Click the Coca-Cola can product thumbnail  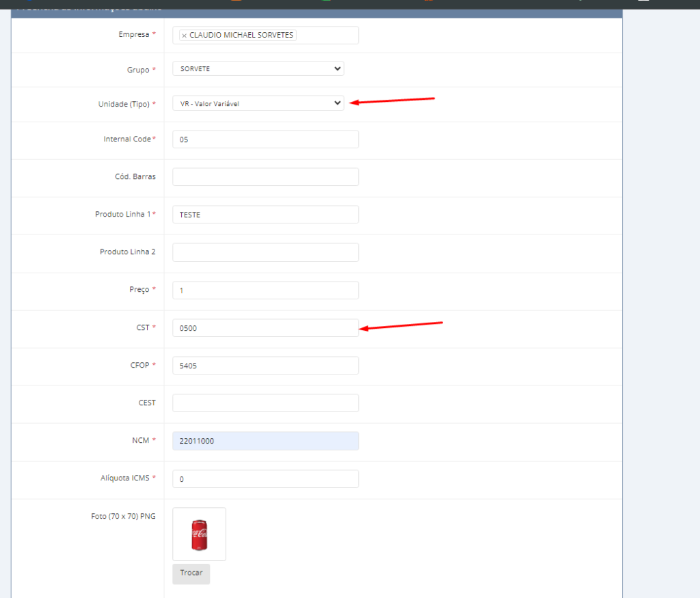point(199,534)
